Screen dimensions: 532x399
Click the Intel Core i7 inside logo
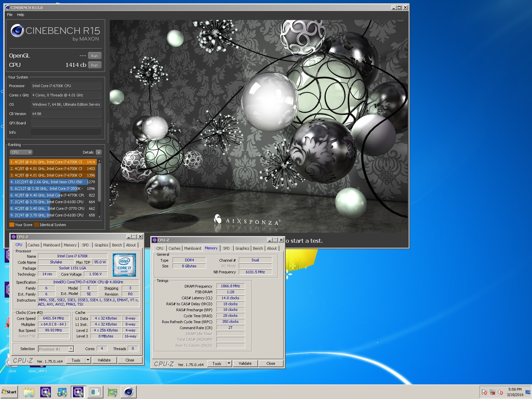click(x=124, y=265)
